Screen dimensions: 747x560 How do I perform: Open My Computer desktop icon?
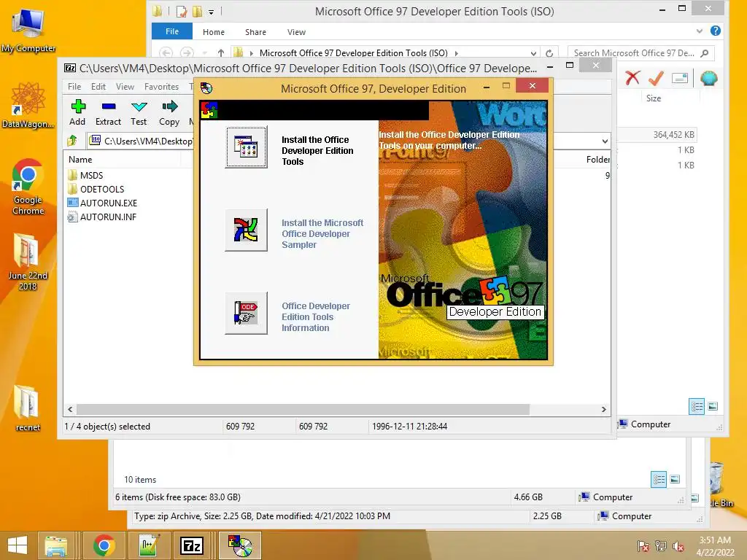[x=28, y=31]
